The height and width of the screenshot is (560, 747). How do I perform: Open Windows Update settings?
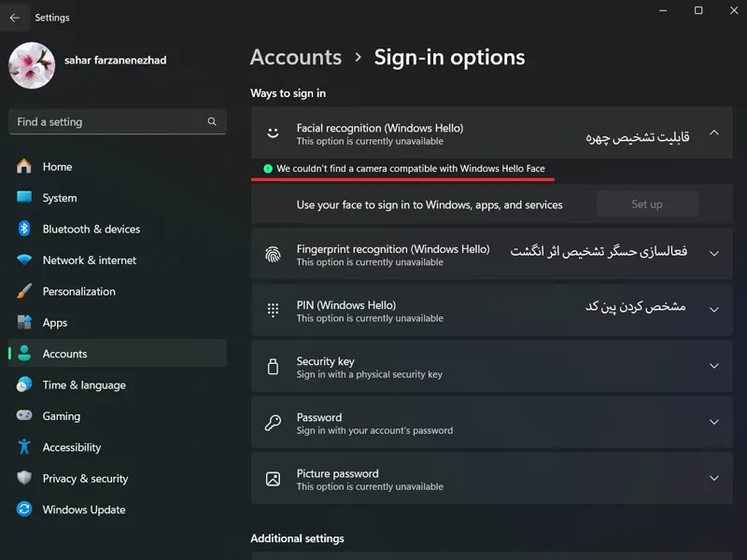coord(118,509)
